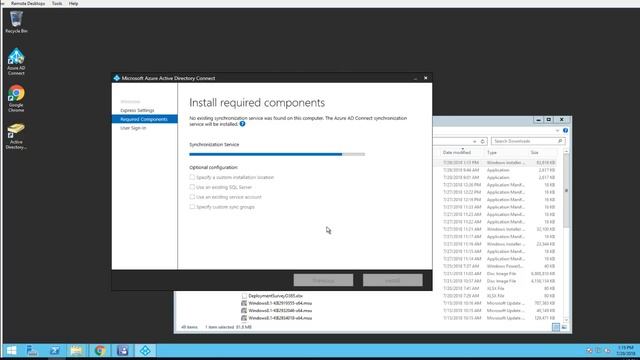Click the network icon in the system tray
The image size is (640, 360).
tap(598, 350)
